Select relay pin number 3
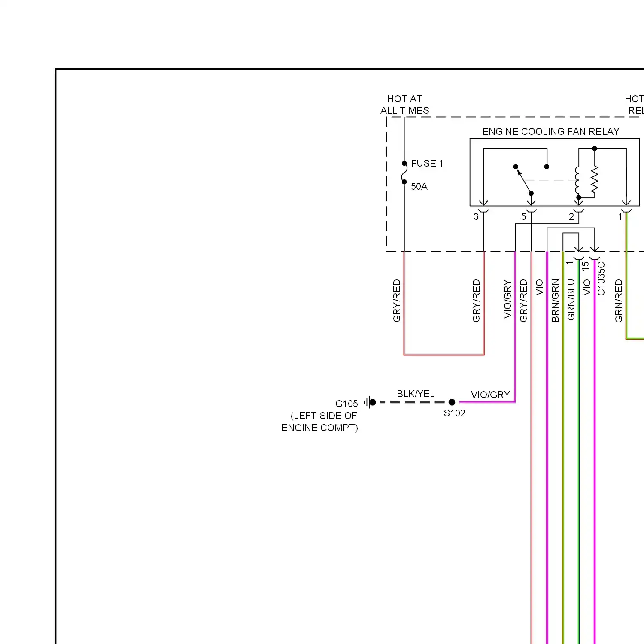 [476, 217]
